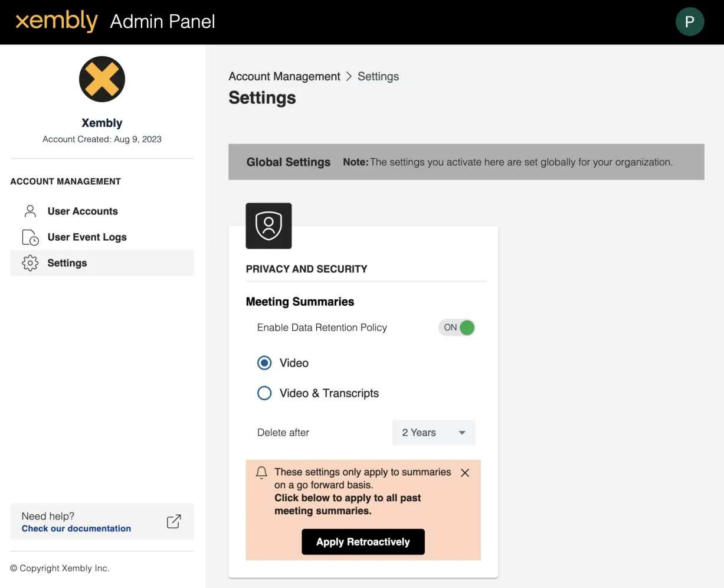
Task: Click the Settings gear icon
Action: (30, 263)
